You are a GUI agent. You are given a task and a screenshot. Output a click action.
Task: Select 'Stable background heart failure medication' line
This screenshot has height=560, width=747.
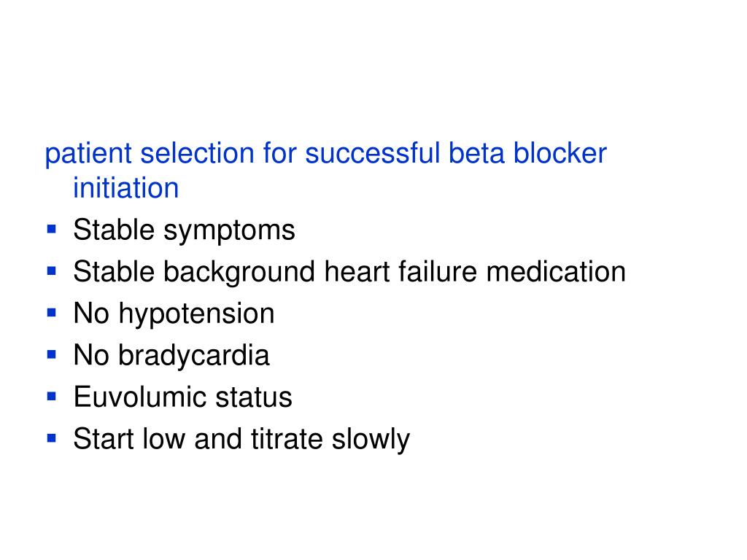349,272
